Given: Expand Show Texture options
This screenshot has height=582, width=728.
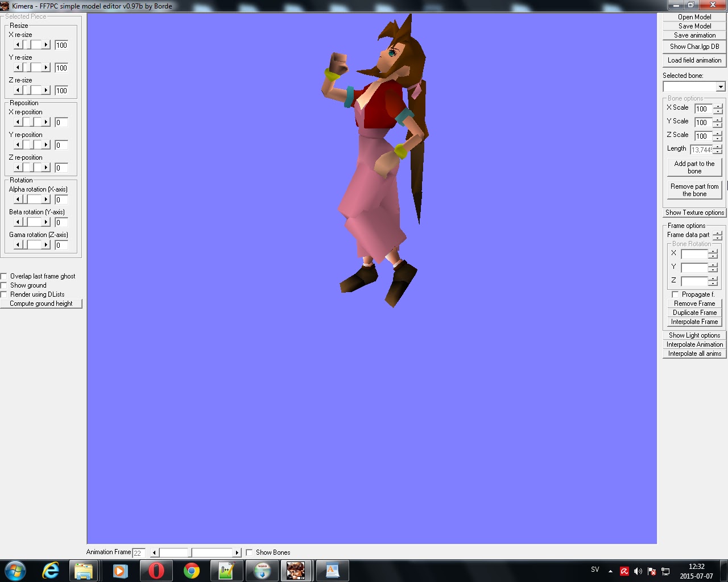Looking at the screenshot, I should 694,213.
